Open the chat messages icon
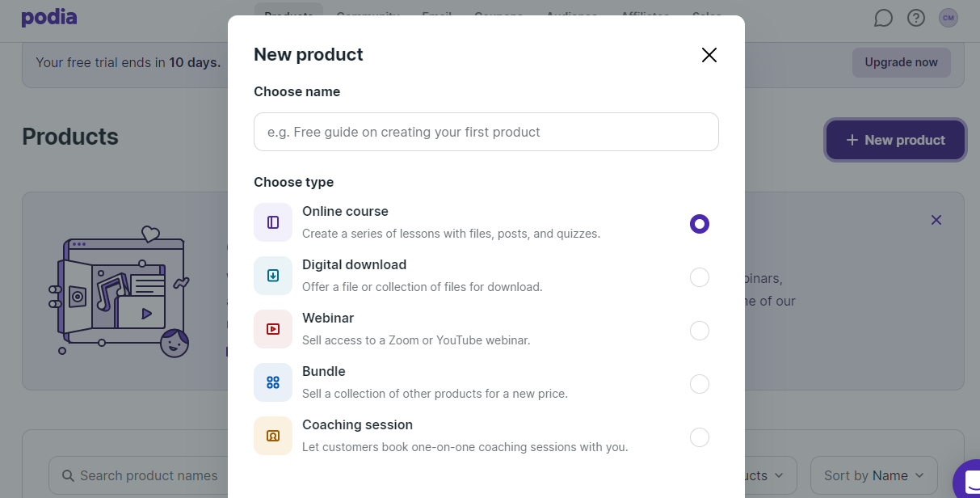 883,18
